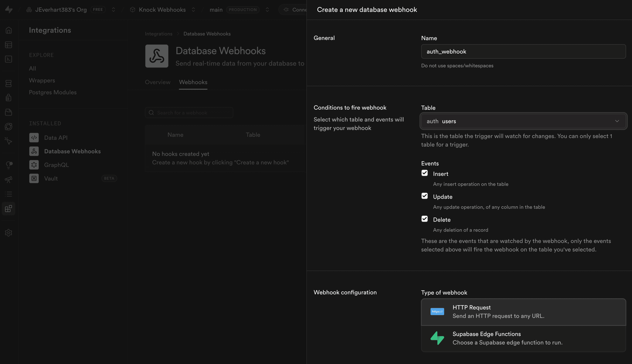
Task: Open the Home dashboard icon
Action: point(9,30)
